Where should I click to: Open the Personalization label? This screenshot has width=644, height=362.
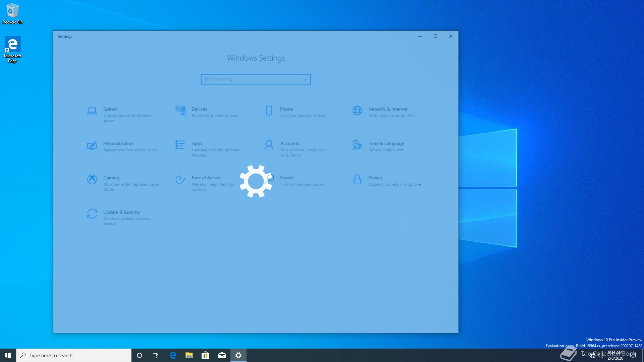[118, 143]
